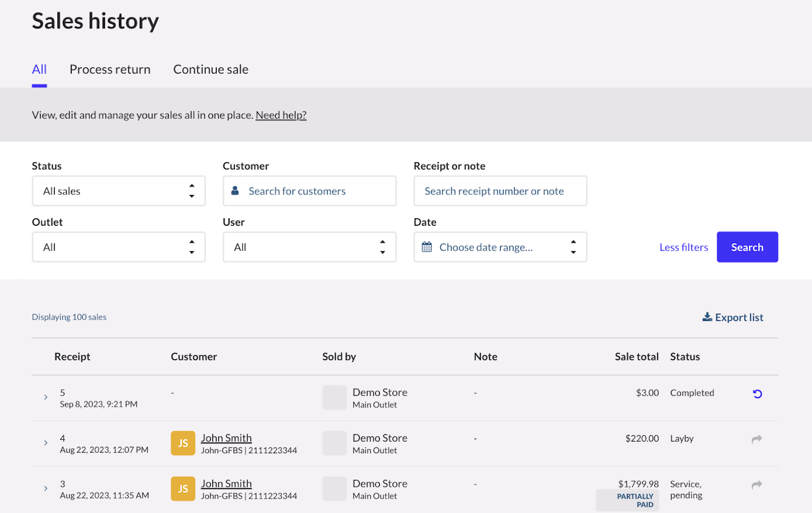Click John Smith's JS avatar on receipt 3

point(183,489)
